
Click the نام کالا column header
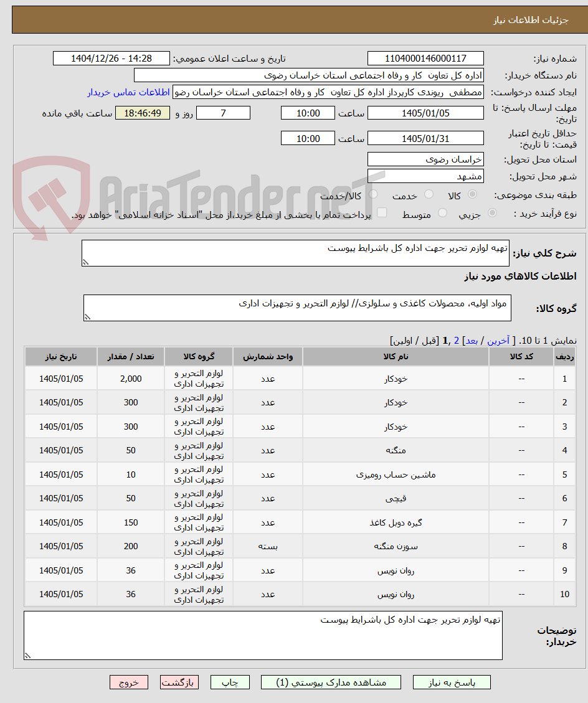pos(396,356)
